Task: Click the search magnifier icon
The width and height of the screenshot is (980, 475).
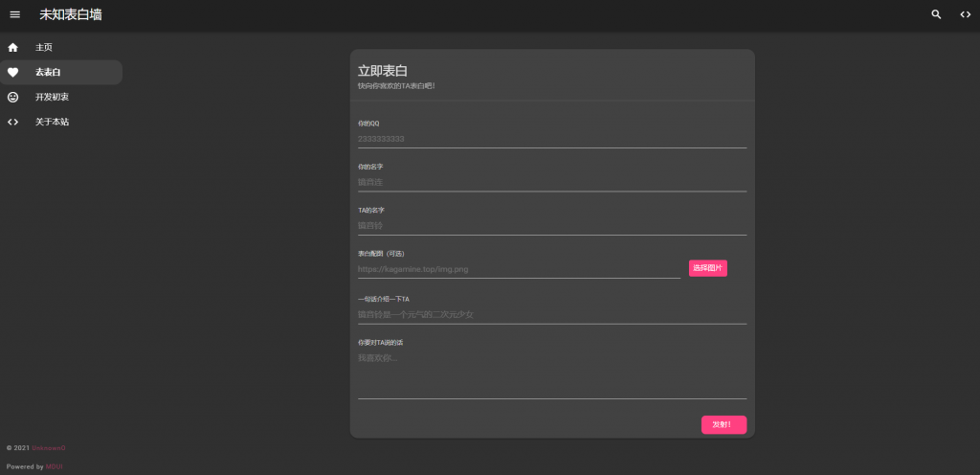Action: 936,14
